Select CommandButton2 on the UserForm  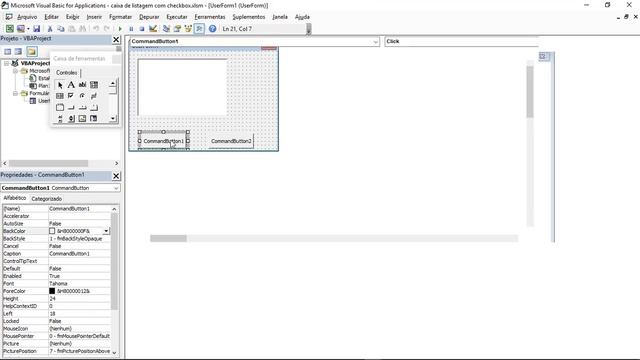point(231,141)
